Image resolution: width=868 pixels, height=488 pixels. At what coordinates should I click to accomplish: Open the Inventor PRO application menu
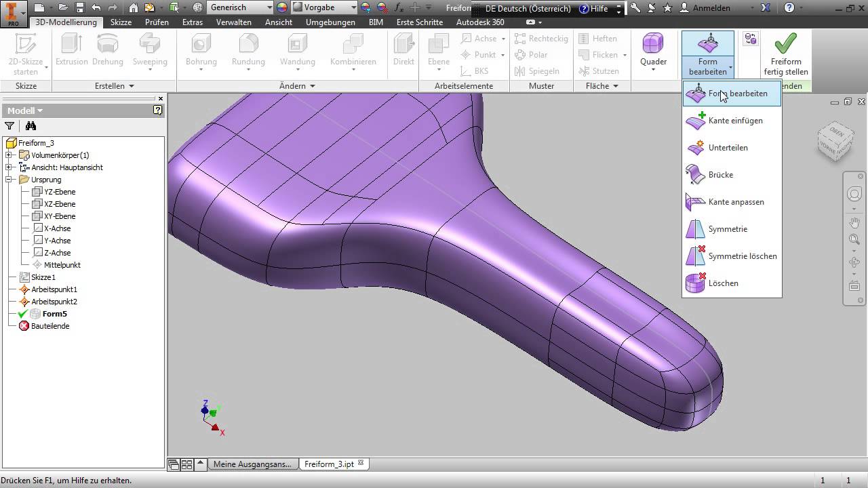tap(14, 13)
